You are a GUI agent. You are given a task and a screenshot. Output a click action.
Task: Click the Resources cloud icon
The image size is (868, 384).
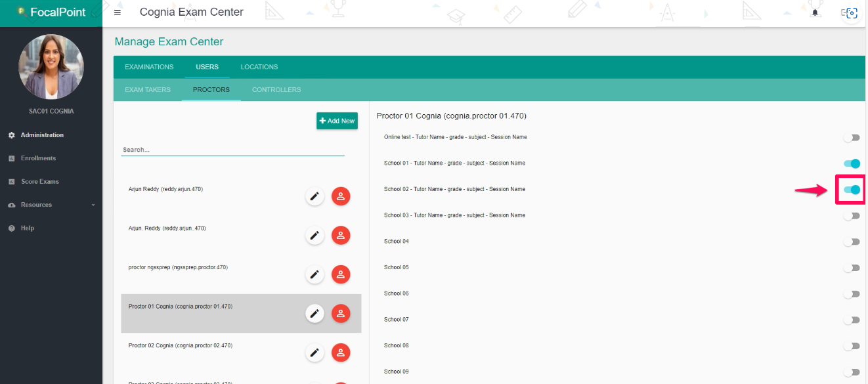[x=11, y=205]
